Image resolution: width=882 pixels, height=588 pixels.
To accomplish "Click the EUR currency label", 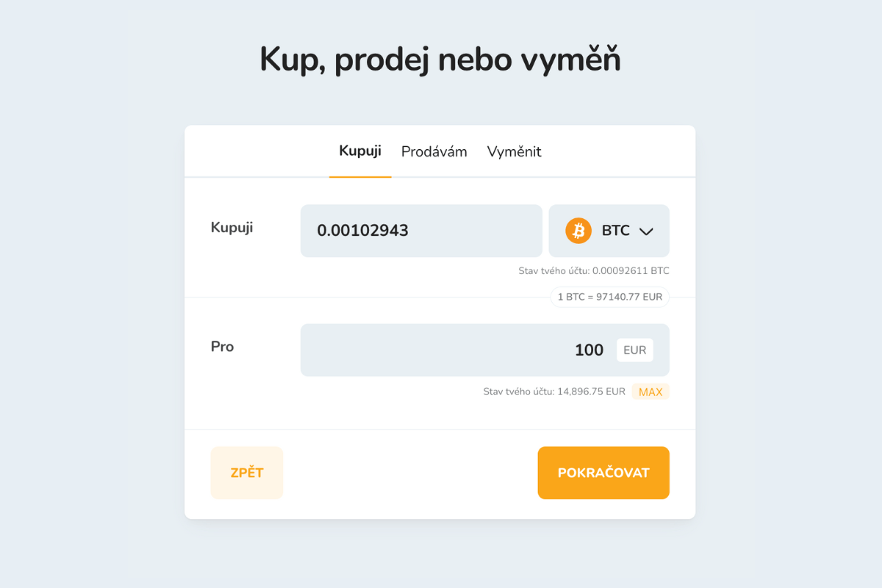I will point(634,350).
